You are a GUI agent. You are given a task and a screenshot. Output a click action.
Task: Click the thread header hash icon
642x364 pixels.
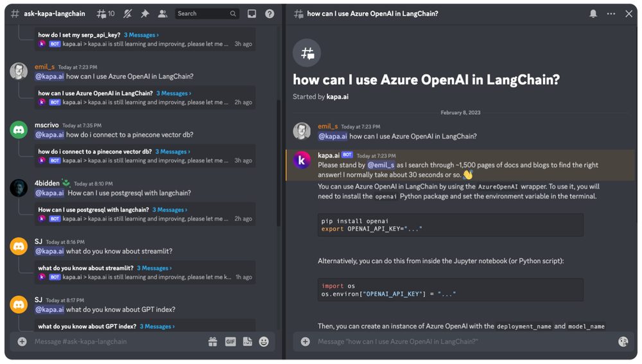[x=299, y=14]
